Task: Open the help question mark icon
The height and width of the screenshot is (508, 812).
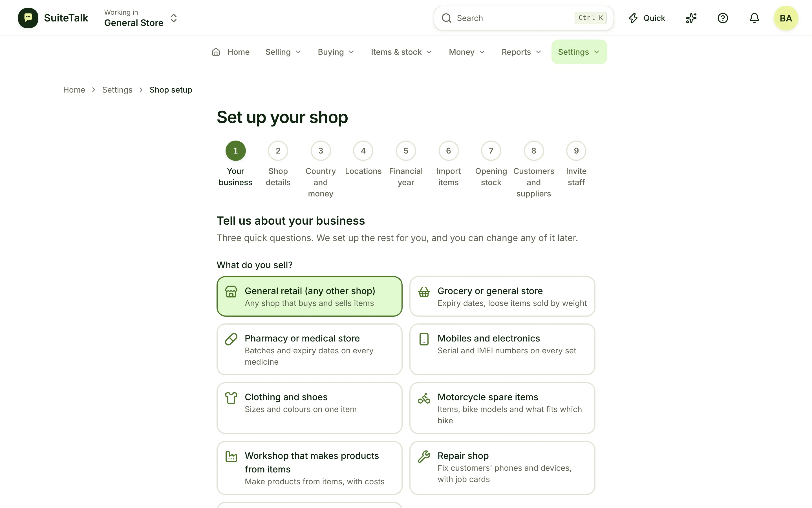Action: [x=723, y=18]
